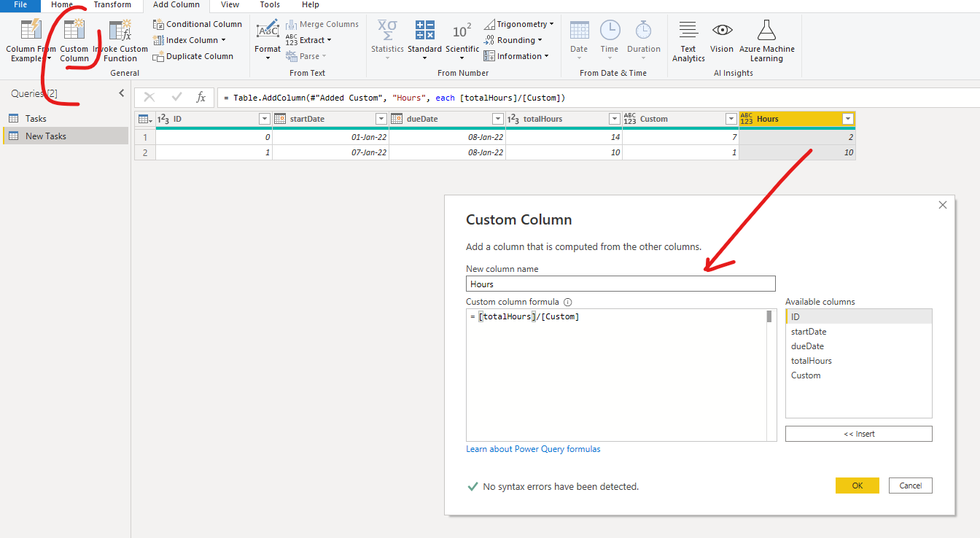Close the Custom Column dialog
980x538 pixels.
(943, 205)
